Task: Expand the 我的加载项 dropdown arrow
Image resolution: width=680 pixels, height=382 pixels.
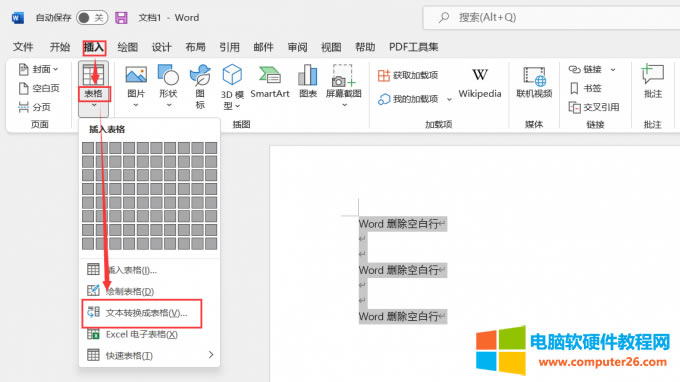Action: [449, 99]
